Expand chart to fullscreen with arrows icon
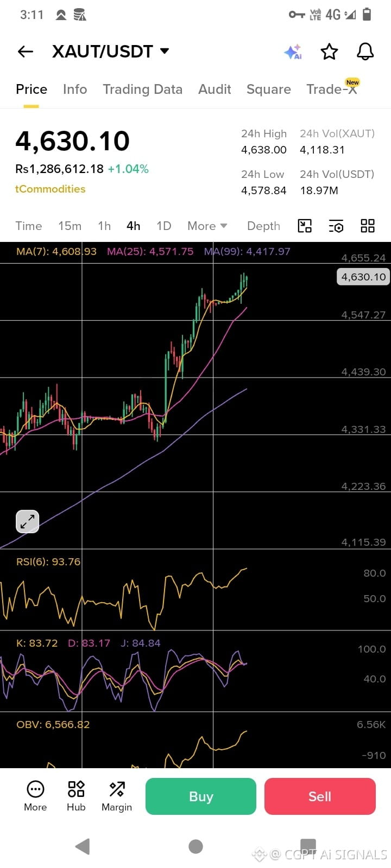 pyautogui.click(x=27, y=521)
